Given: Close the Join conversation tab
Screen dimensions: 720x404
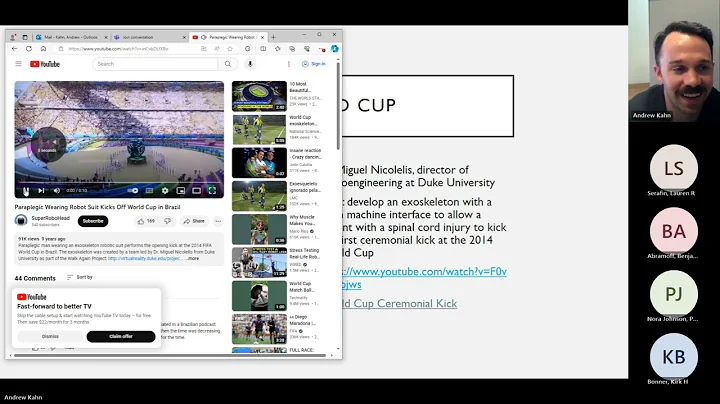Looking at the screenshot, I should click(184, 37).
